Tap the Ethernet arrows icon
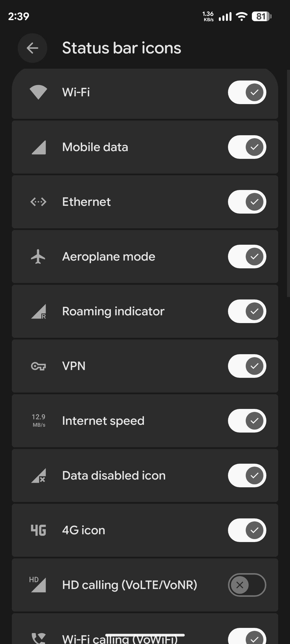 [x=38, y=202]
